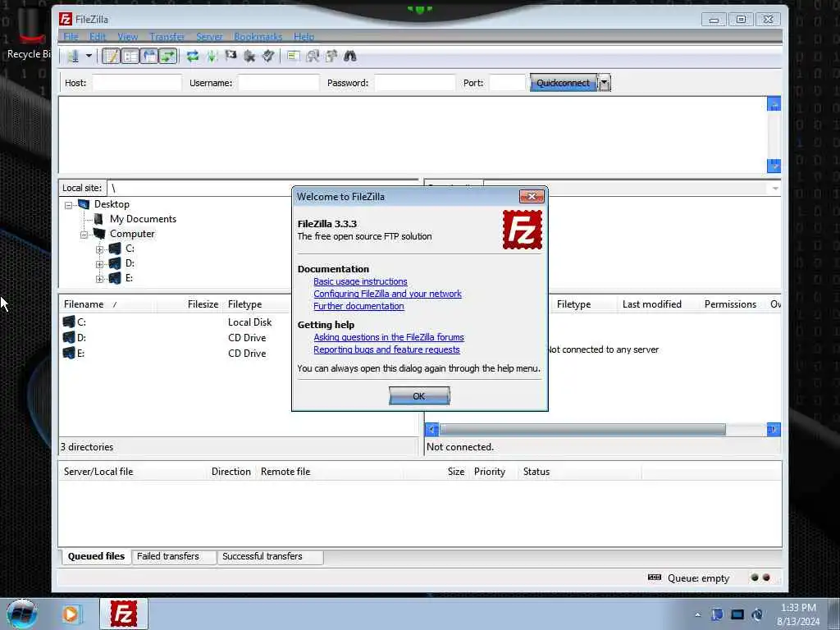Open the Quickconnect history dropdown arrow
The height and width of the screenshot is (630, 840).
click(605, 83)
